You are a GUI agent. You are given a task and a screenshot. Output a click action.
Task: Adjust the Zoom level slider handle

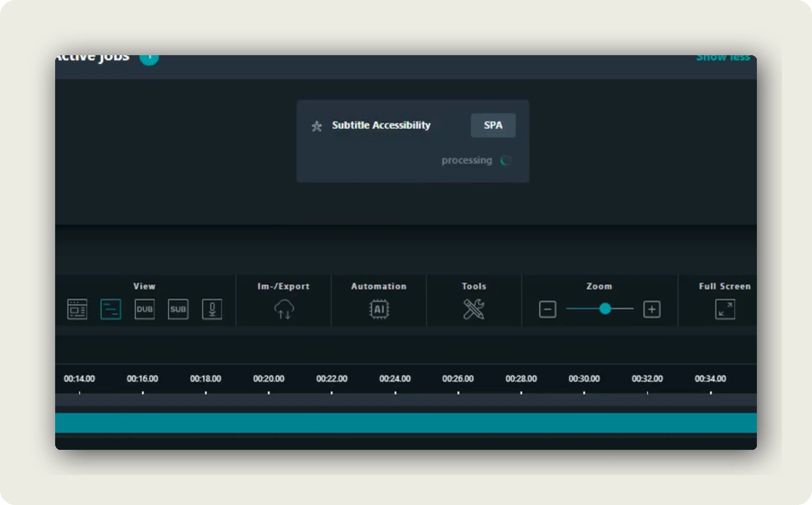(x=605, y=309)
